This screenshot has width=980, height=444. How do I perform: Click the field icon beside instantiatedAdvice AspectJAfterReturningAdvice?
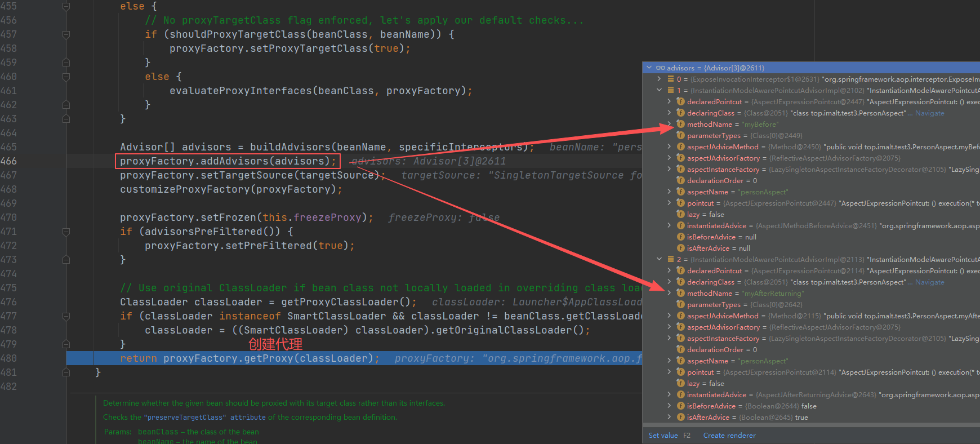tap(680, 394)
